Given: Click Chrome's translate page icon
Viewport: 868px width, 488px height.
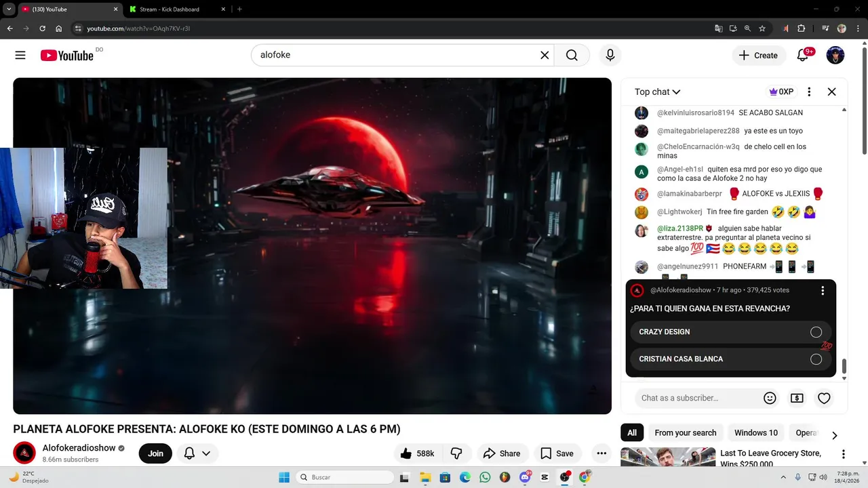Looking at the screenshot, I should point(719,28).
